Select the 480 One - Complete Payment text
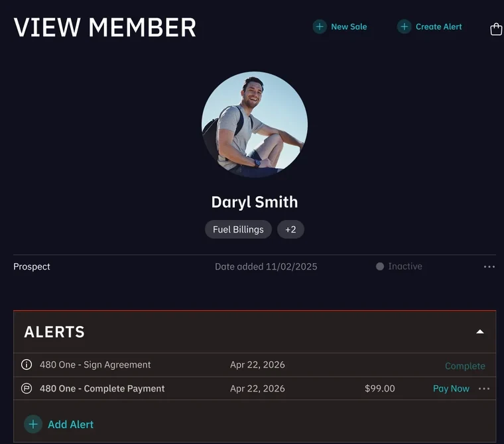Image resolution: width=504 pixels, height=444 pixels. pos(102,388)
